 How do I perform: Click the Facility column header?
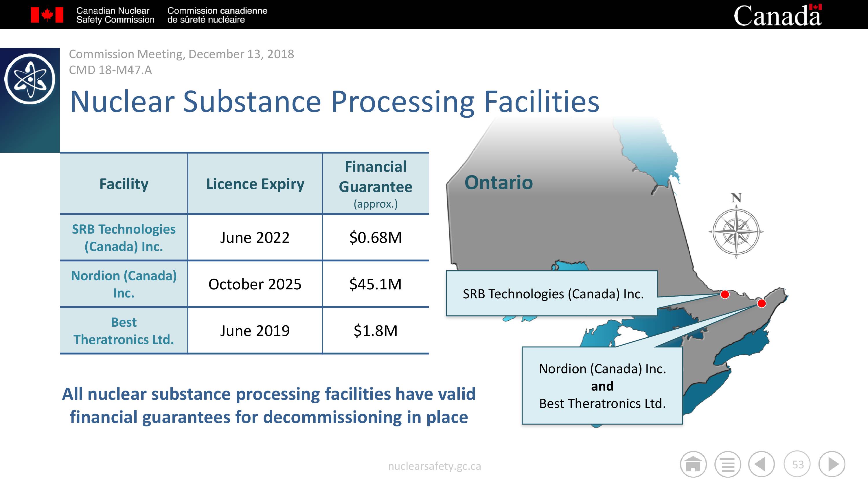pyautogui.click(x=124, y=184)
